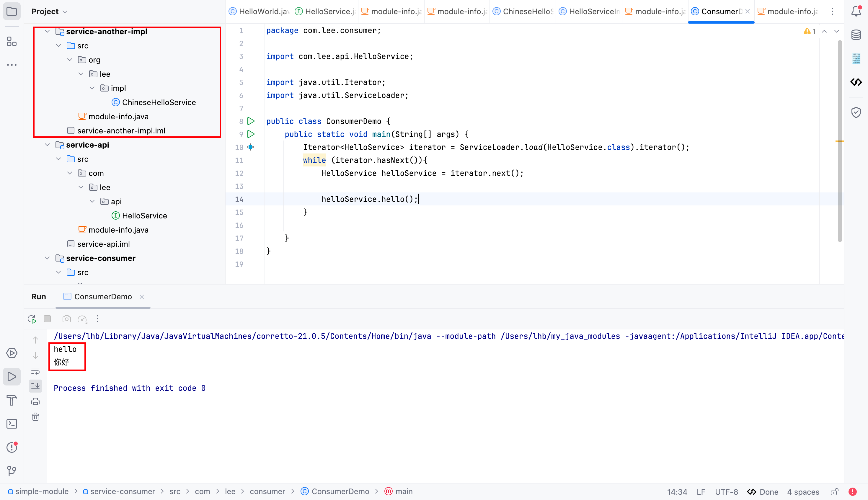Collapse the impl package node

(x=92, y=88)
